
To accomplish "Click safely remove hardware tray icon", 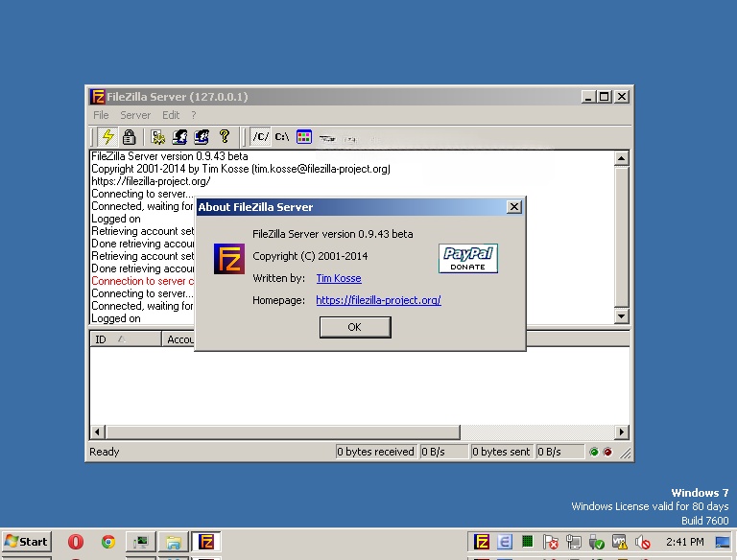I will coord(597,542).
